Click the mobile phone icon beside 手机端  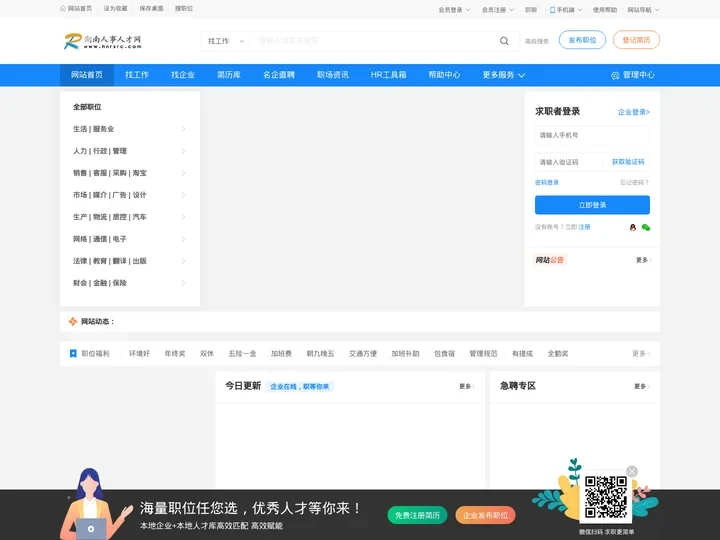point(552,10)
